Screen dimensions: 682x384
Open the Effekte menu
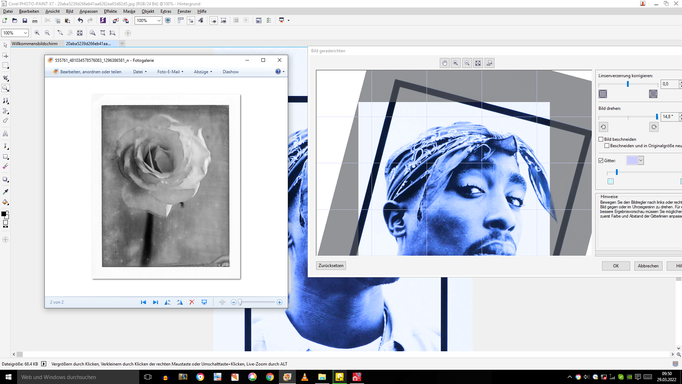(x=110, y=11)
